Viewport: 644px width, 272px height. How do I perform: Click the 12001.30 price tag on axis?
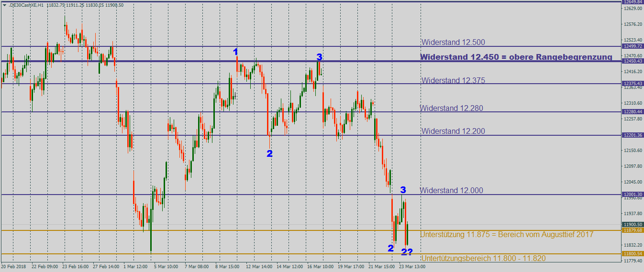click(x=633, y=195)
